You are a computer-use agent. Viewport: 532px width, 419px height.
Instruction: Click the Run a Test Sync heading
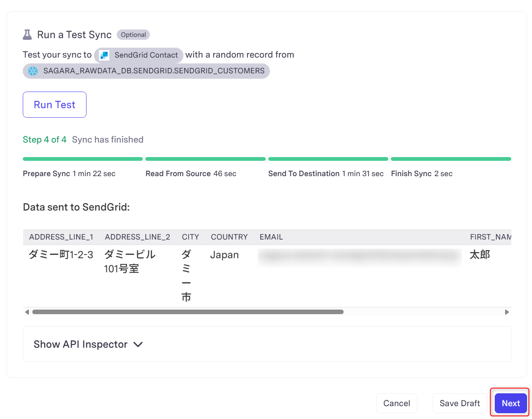pyautogui.click(x=75, y=35)
